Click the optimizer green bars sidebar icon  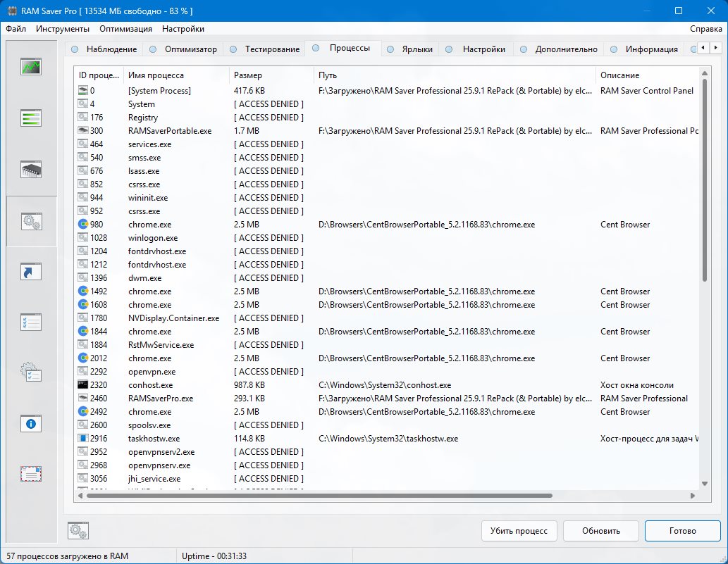pos(31,118)
